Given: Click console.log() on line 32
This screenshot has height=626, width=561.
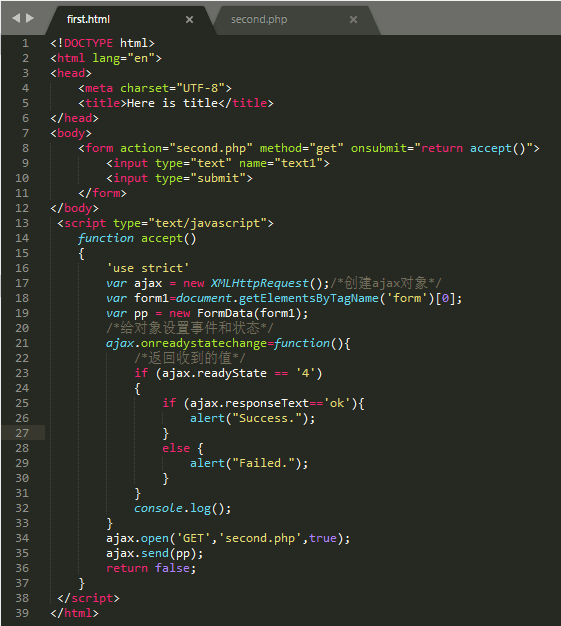Looking at the screenshot, I should pos(182,508).
